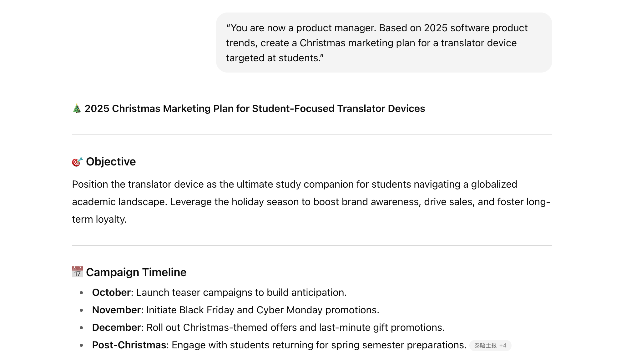
Task: Click the Objective paragraph about study companion
Action: click(311, 202)
